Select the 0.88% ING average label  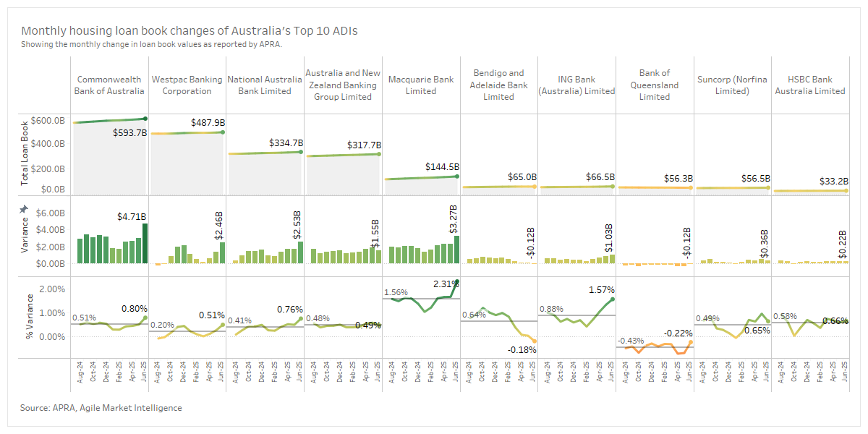[551, 310]
